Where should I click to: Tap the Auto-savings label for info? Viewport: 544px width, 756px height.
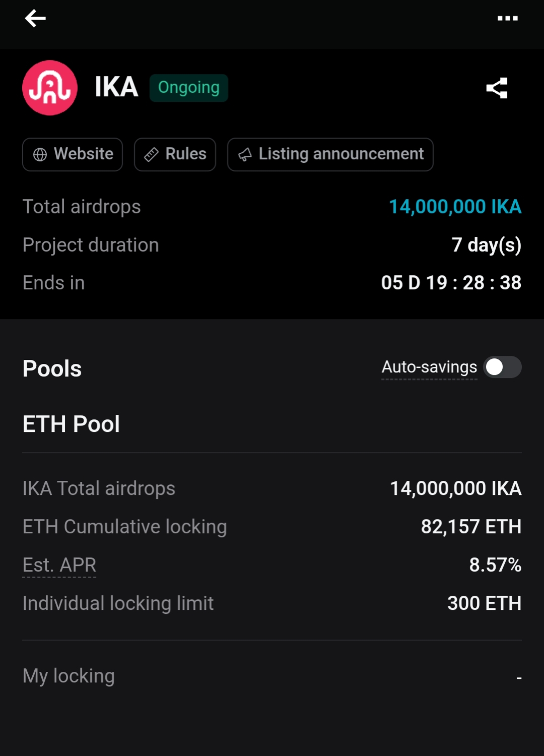[429, 367]
